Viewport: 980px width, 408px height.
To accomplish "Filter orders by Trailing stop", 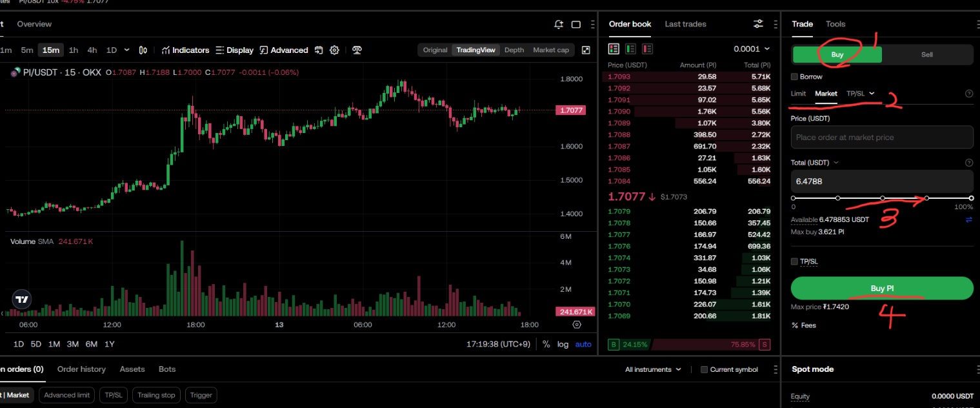I will click(156, 395).
